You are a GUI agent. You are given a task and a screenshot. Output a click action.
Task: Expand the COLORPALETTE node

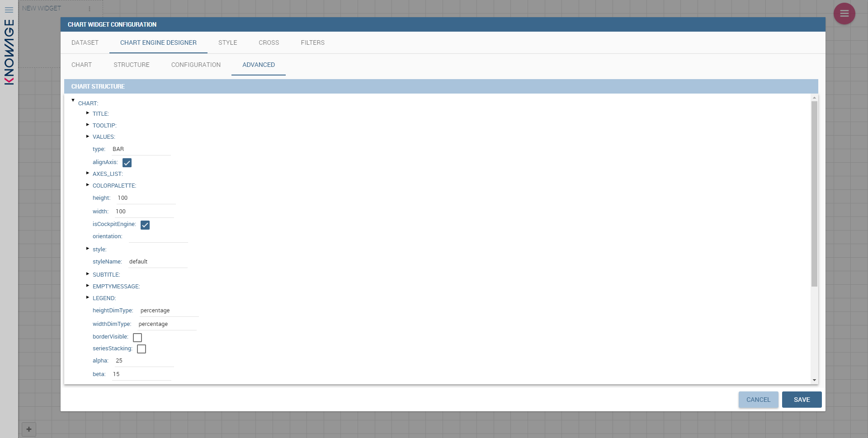88,185
